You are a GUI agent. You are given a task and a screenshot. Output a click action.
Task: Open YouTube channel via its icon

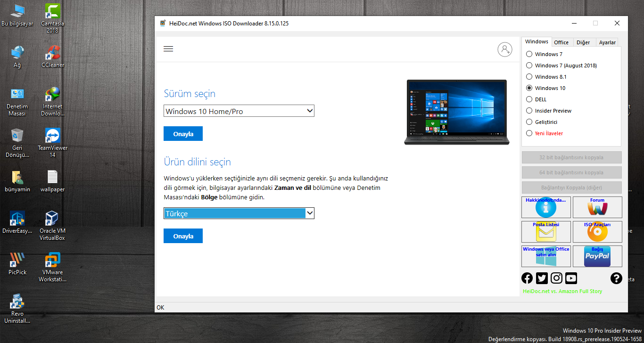point(571,278)
